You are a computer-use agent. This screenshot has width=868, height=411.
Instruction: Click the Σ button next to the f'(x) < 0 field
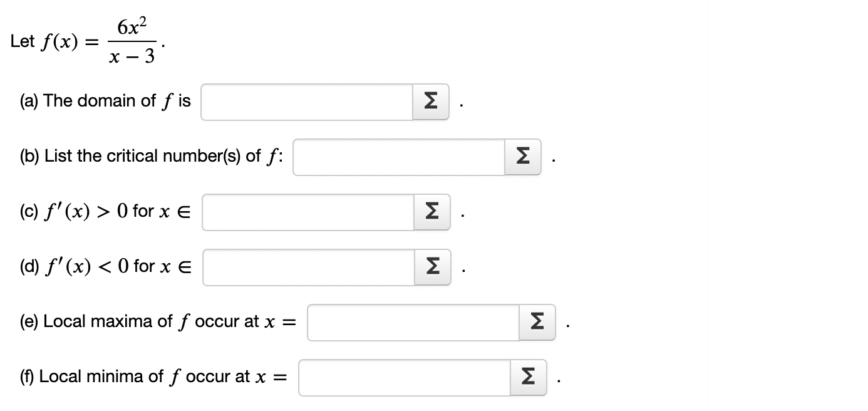[432, 267]
